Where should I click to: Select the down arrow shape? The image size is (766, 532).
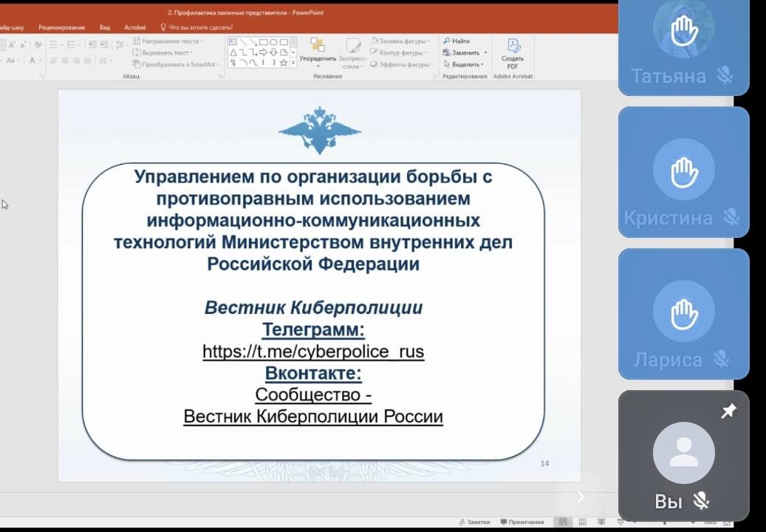[273, 52]
